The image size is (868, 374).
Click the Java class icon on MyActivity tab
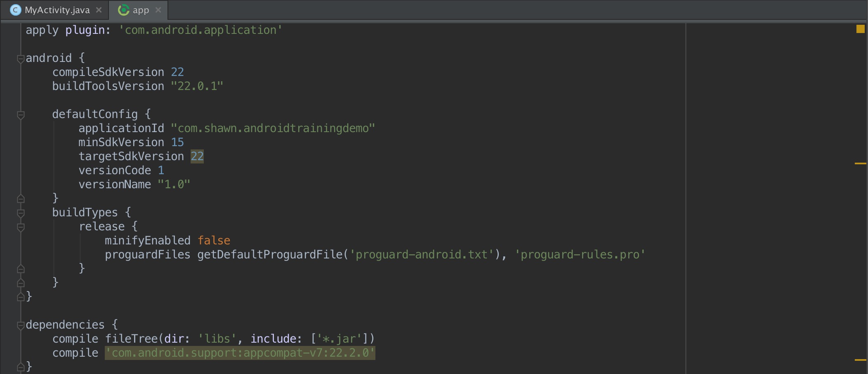(x=15, y=10)
